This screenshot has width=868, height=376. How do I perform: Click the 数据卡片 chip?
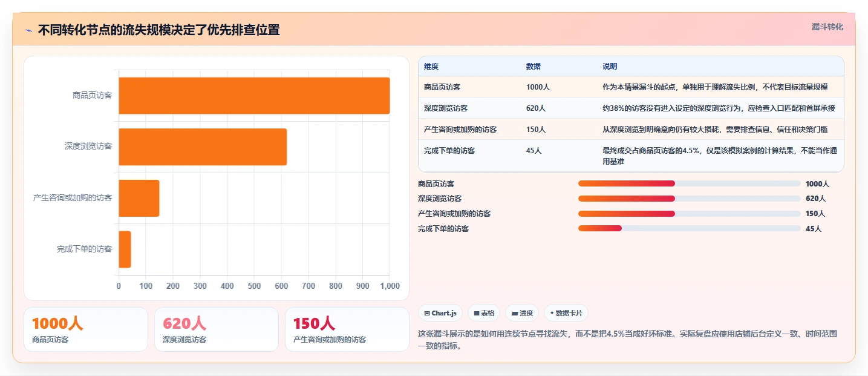coord(566,313)
